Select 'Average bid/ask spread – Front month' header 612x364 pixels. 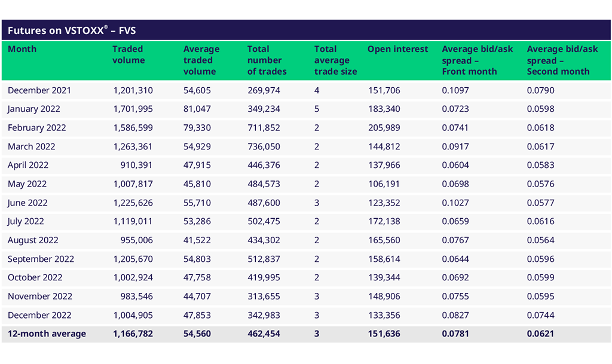coord(477,60)
